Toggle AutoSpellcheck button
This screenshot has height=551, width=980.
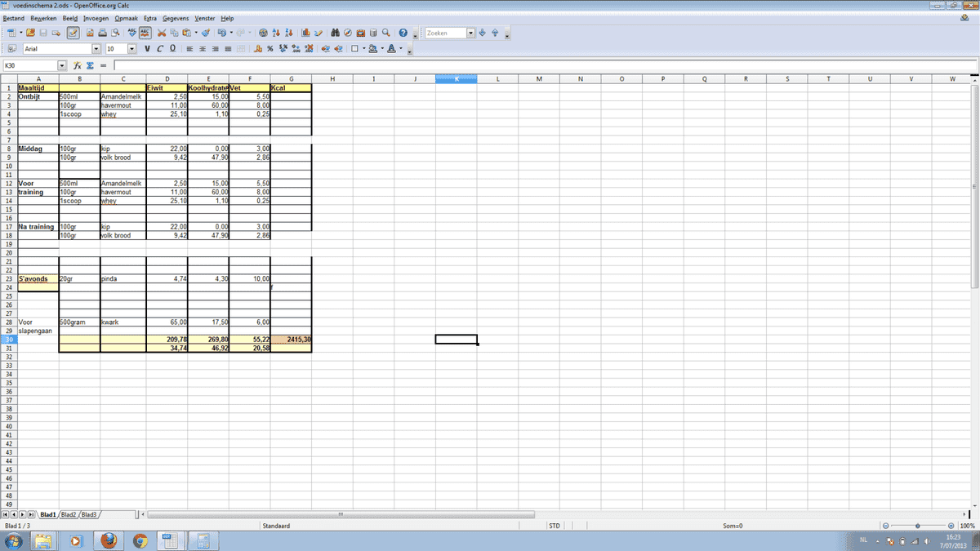145,33
